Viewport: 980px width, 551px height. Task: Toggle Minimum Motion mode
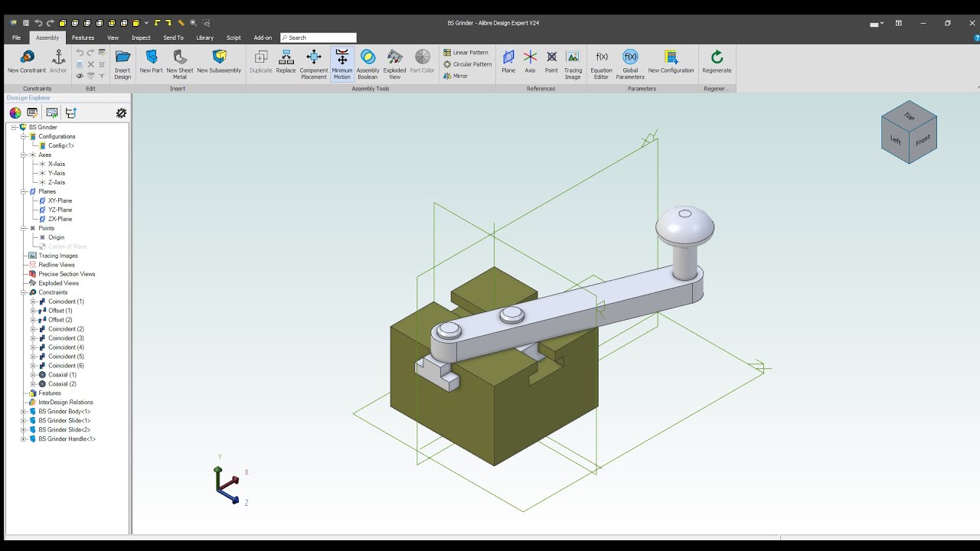341,64
